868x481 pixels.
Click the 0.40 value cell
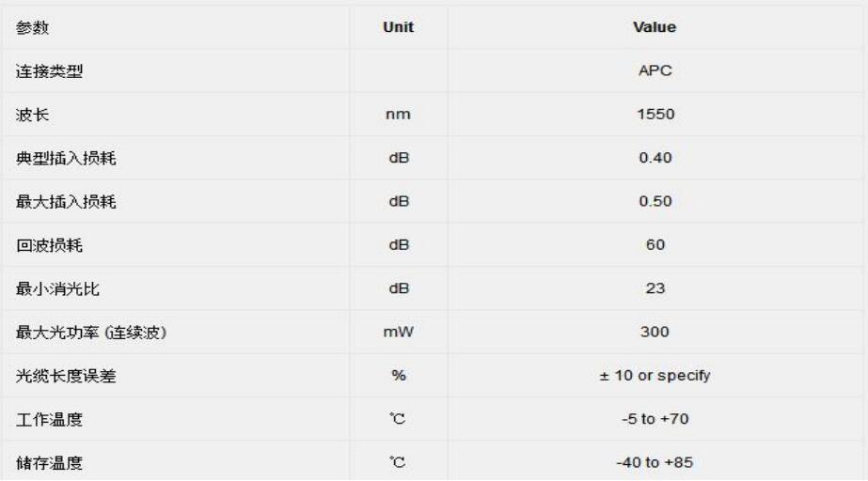pos(655,159)
